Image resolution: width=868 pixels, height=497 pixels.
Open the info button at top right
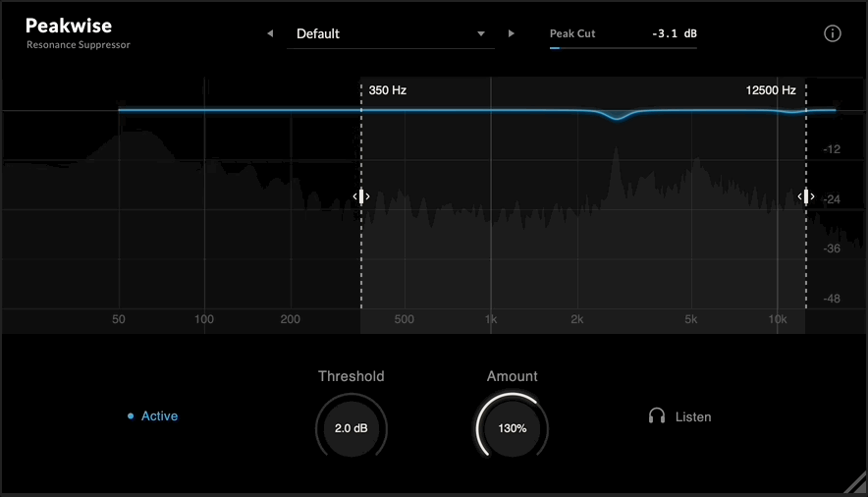832,33
